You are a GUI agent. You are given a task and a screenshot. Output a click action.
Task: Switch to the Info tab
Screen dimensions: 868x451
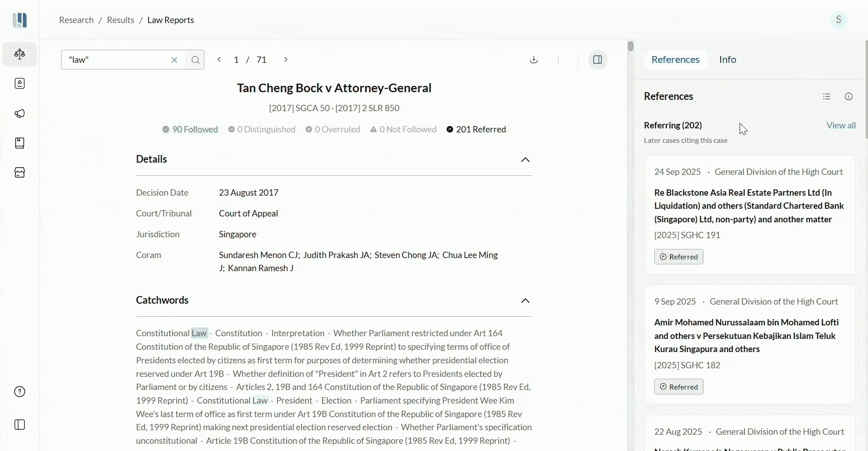coord(728,59)
